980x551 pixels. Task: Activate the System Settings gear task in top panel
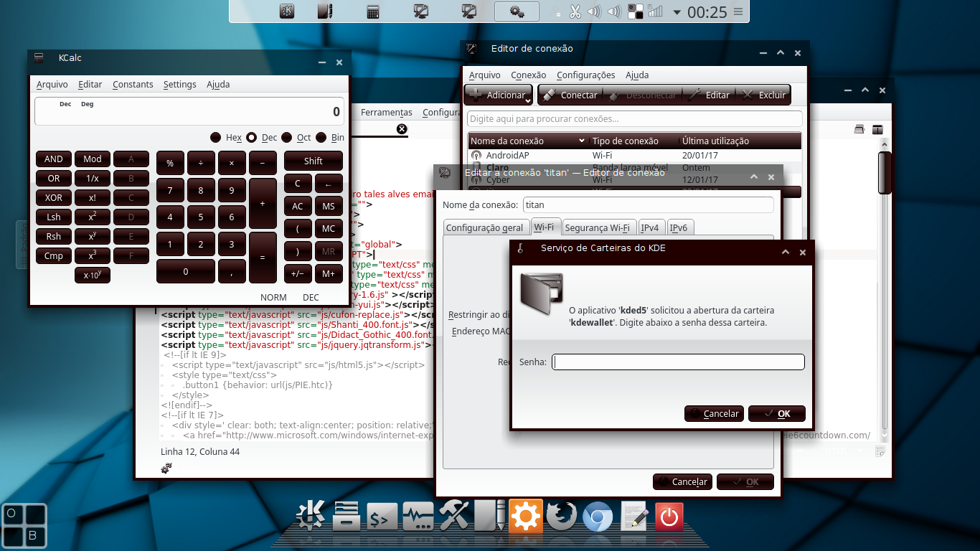tap(516, 11)
